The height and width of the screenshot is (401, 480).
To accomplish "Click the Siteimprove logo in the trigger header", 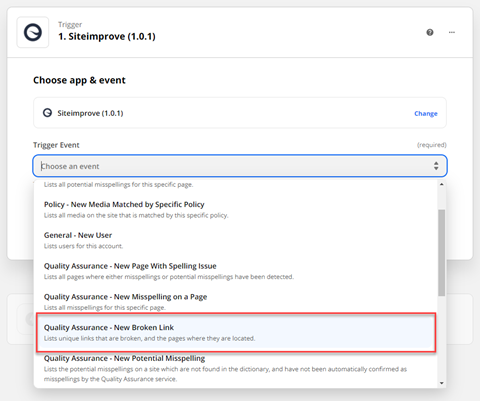I will pyautogui.click(x=33, y=32).
